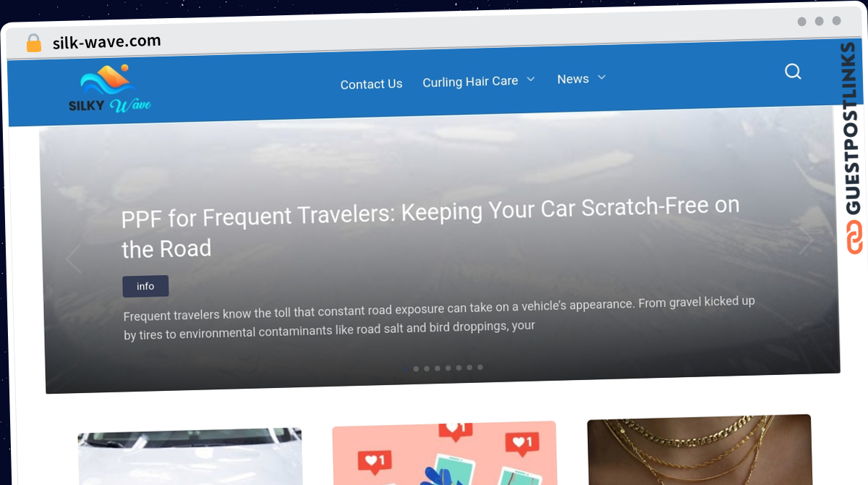Image resolution: width=868 pixels, height=485 pixels.
Task: Open the News menu item
Action: 573,79
